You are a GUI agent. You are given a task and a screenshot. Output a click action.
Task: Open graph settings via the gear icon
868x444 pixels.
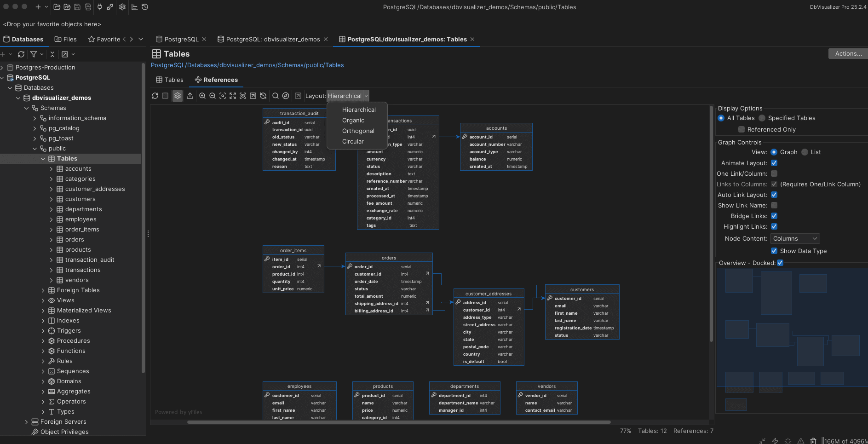pos(177,96)
